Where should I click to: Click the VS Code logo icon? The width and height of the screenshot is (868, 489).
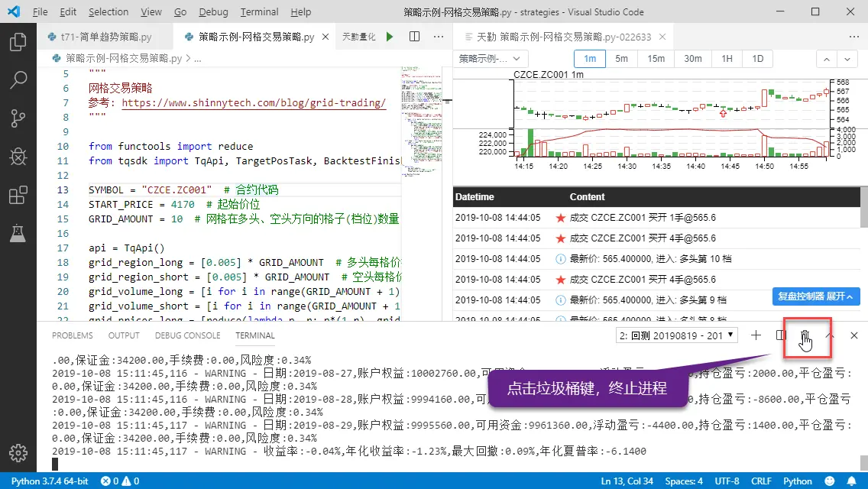[15, 11]
